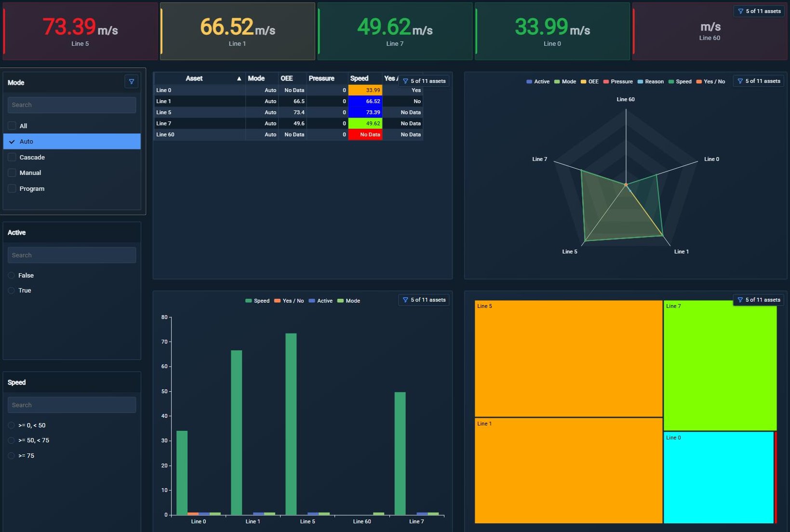
Task: Select the cyan Line 0 treemap tile
Action: (x=719, y=477)
